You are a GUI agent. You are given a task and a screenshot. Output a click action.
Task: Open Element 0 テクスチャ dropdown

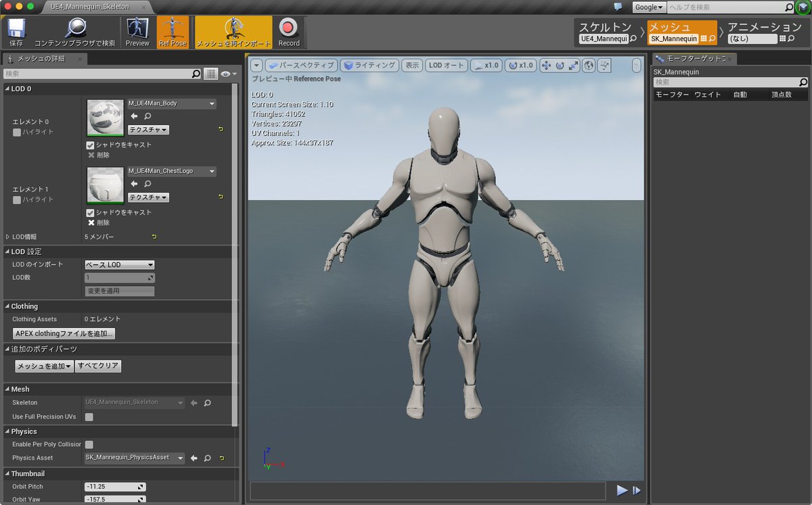[148, 130]
